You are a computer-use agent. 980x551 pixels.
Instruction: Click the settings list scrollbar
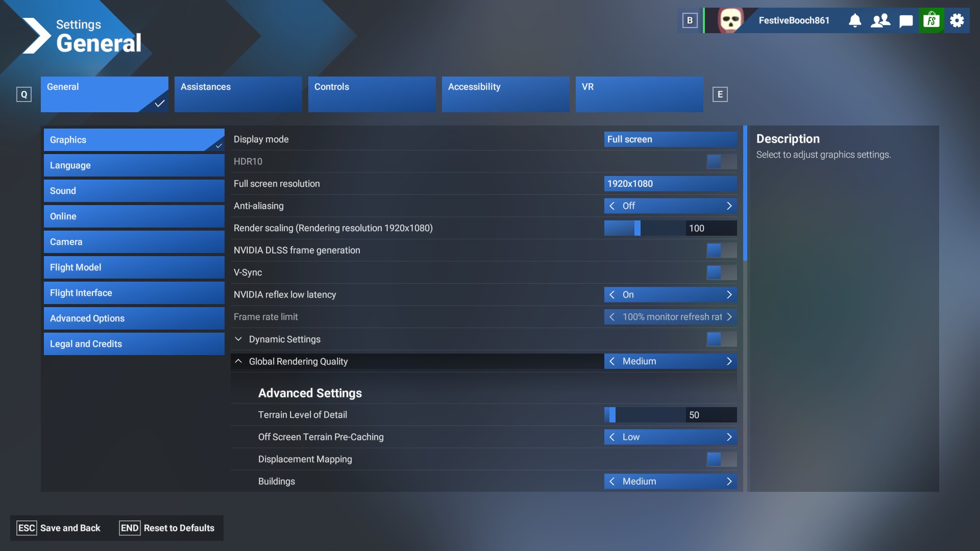point(745,193)
